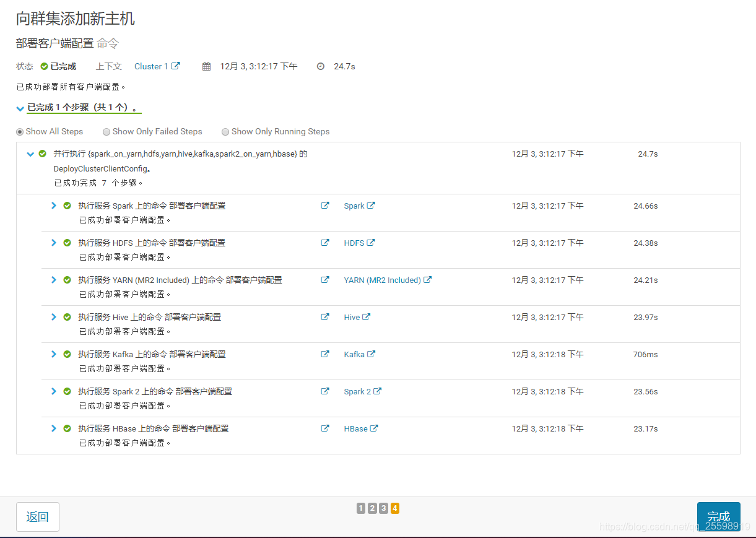Screen dimensions: 756x538
Task: Click the calendar icon next to start time
Action: (207, 66)
